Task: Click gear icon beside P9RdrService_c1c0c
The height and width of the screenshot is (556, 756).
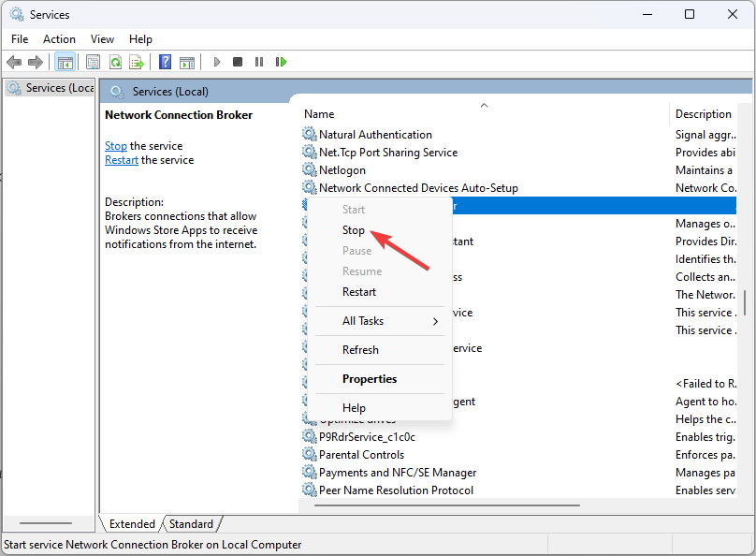Action: click(309, 436)
